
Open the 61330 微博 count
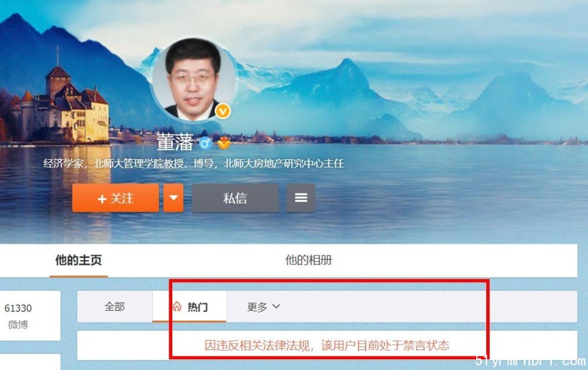click(18, 315)
